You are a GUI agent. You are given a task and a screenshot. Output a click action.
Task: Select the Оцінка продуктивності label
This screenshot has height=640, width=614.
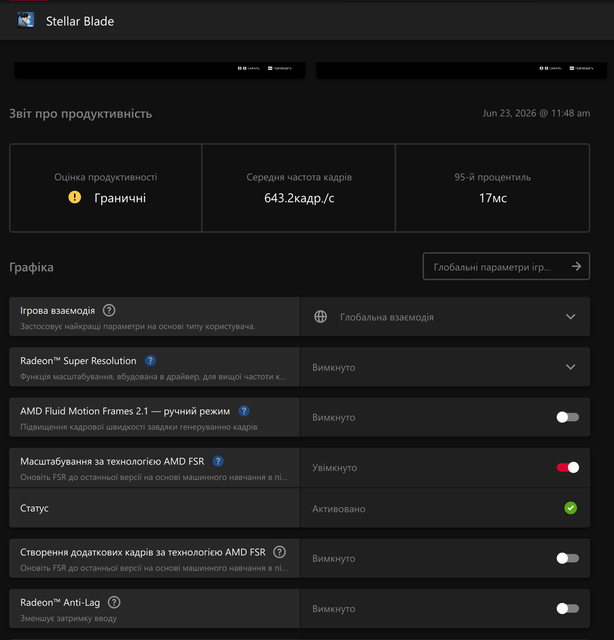coord(106,177)
